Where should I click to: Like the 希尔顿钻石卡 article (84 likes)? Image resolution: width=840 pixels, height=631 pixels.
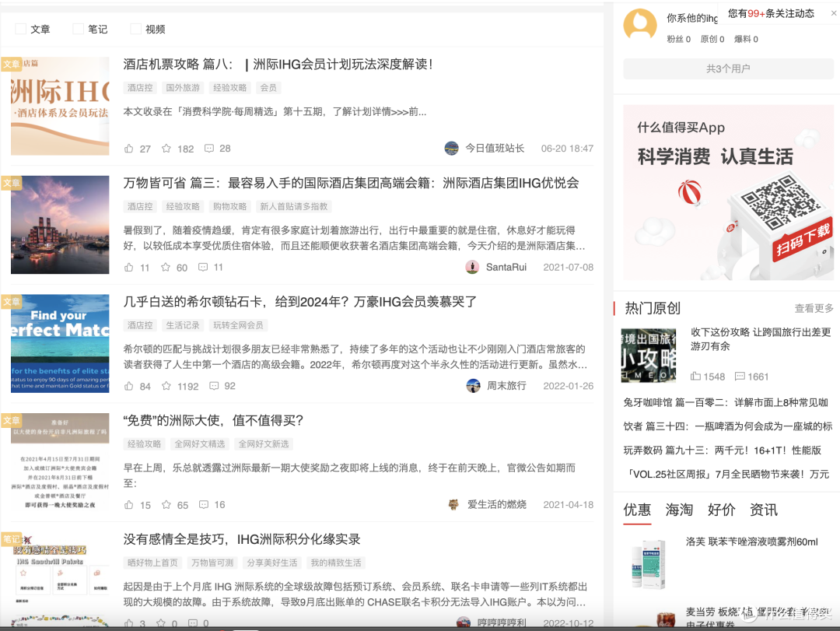(129, 386)
